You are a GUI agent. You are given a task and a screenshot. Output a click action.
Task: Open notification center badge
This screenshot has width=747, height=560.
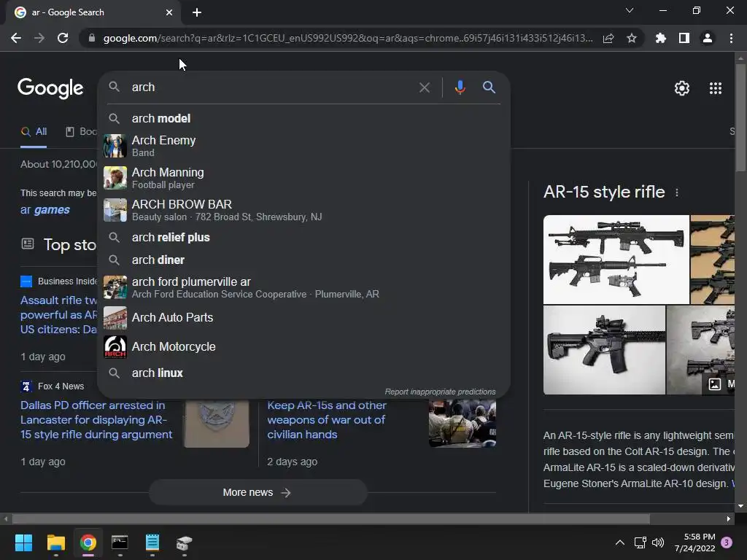[727, 542]
